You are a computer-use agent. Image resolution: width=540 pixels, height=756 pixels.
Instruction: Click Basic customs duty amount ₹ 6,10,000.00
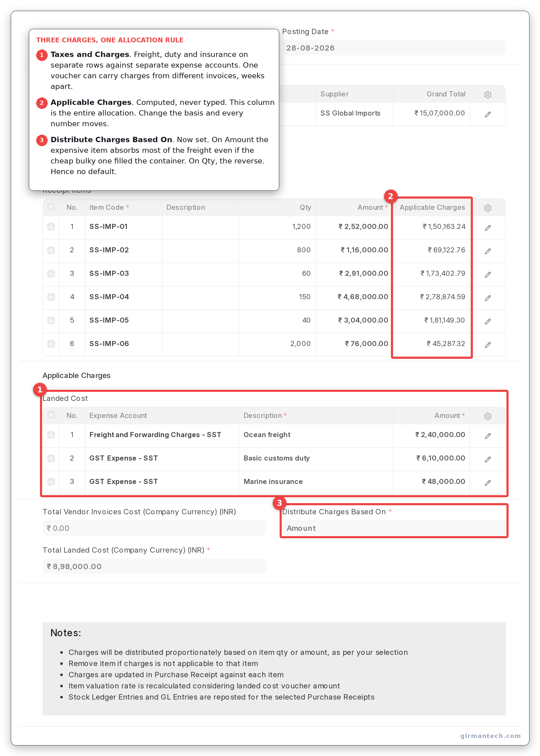coord(441,458)
